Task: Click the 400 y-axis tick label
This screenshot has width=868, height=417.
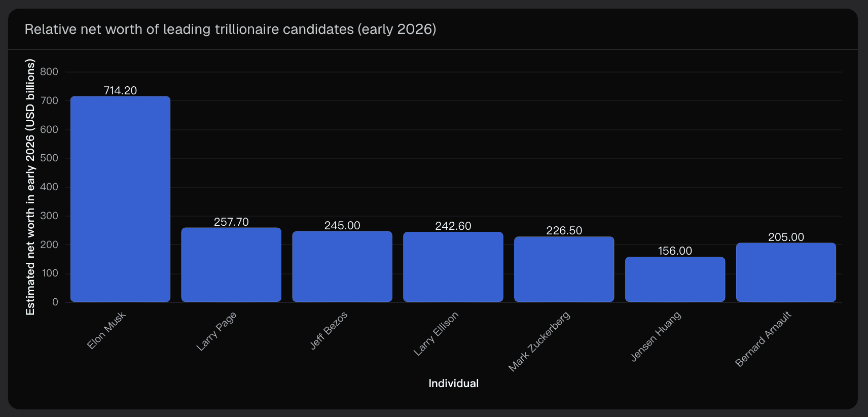Action: (49, 187)
